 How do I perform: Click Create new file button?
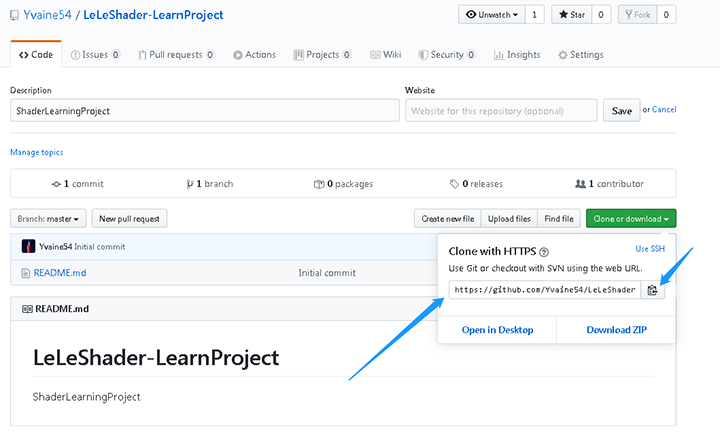coord(448,219)
